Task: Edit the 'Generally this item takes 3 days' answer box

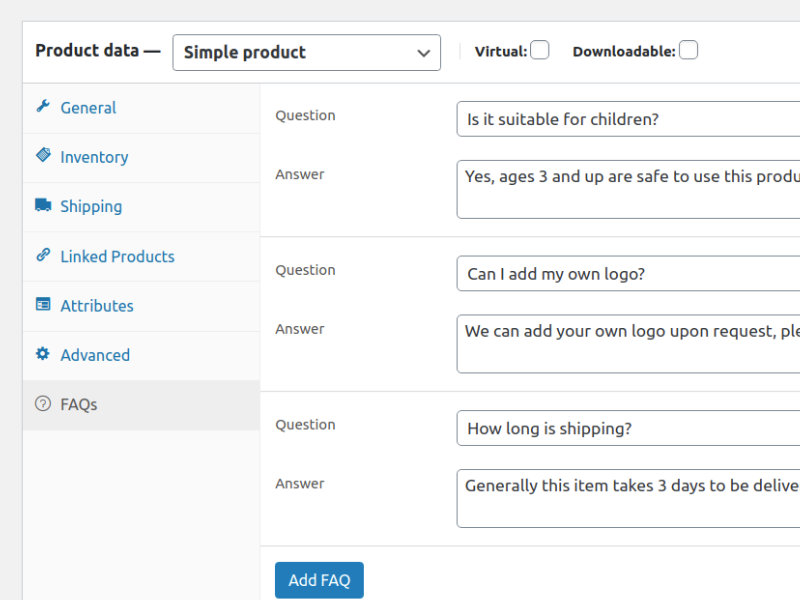Action: [x=628, y=498]
